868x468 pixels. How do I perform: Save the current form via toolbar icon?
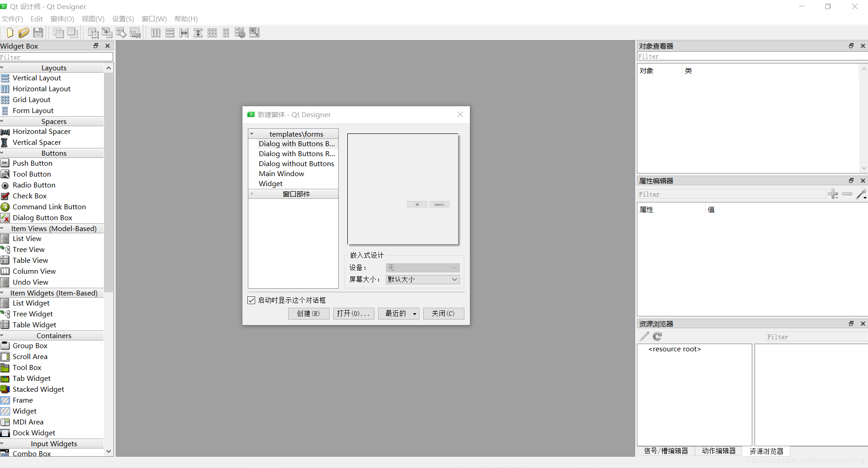click(38, 32)
